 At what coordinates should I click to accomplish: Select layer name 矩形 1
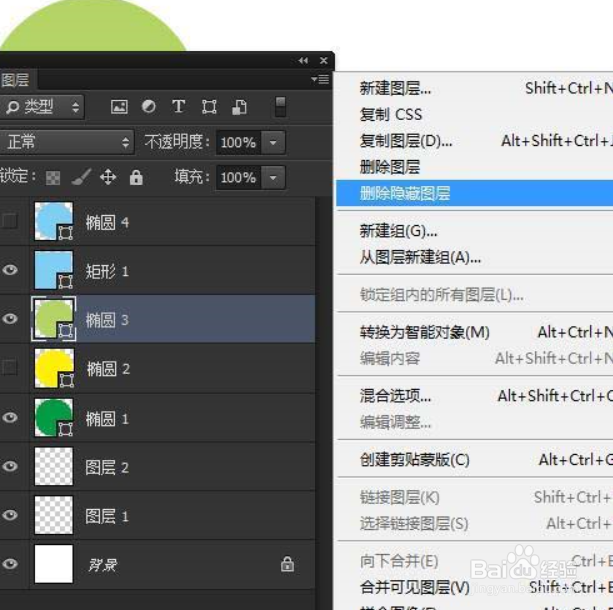[x=107, y=271]
